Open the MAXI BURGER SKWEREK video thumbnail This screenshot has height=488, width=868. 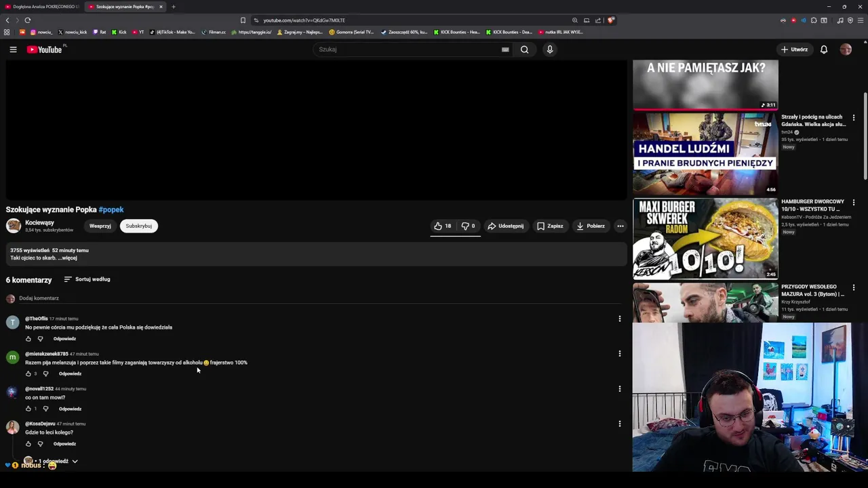point(705,239)
